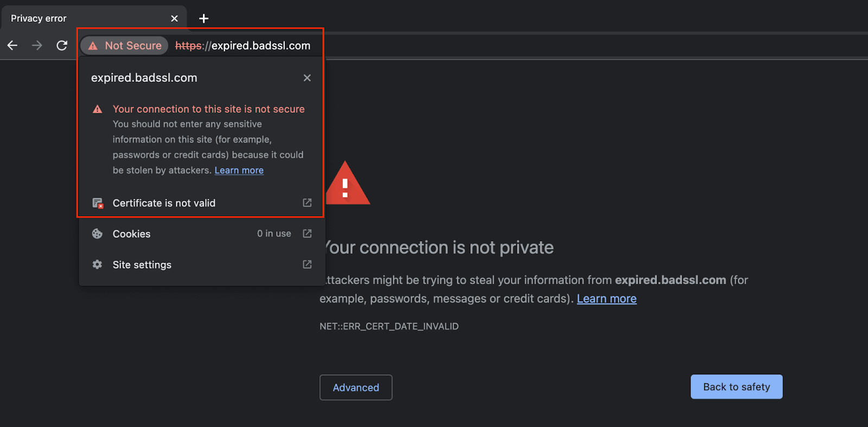Close the expired.badssl.com site info panel

click(x=307, y=77)
